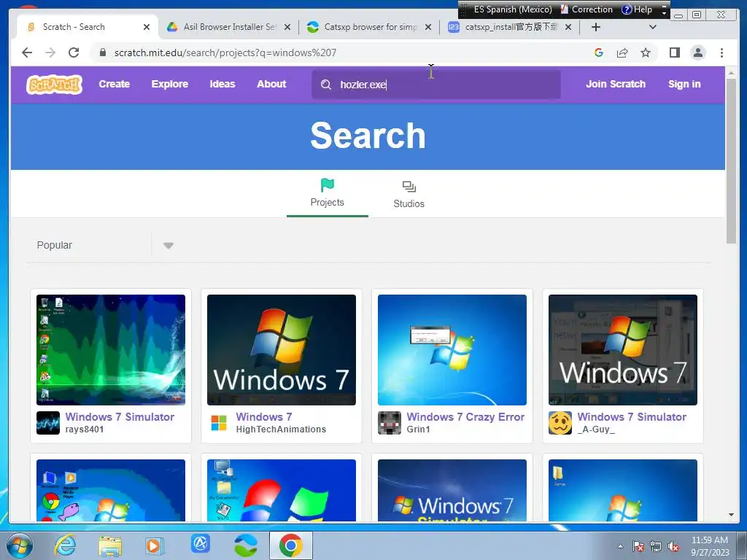The width and height of the screenshot is (747, 560).
Task: Open HighTechAnimations Windows 7 thumbnail
Action: tap(282, 350)
